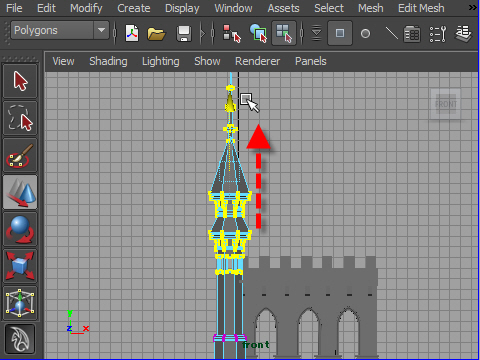Select by hierarchy mode icon
Viewport: 480px width, 360px height.
(231, 33)
